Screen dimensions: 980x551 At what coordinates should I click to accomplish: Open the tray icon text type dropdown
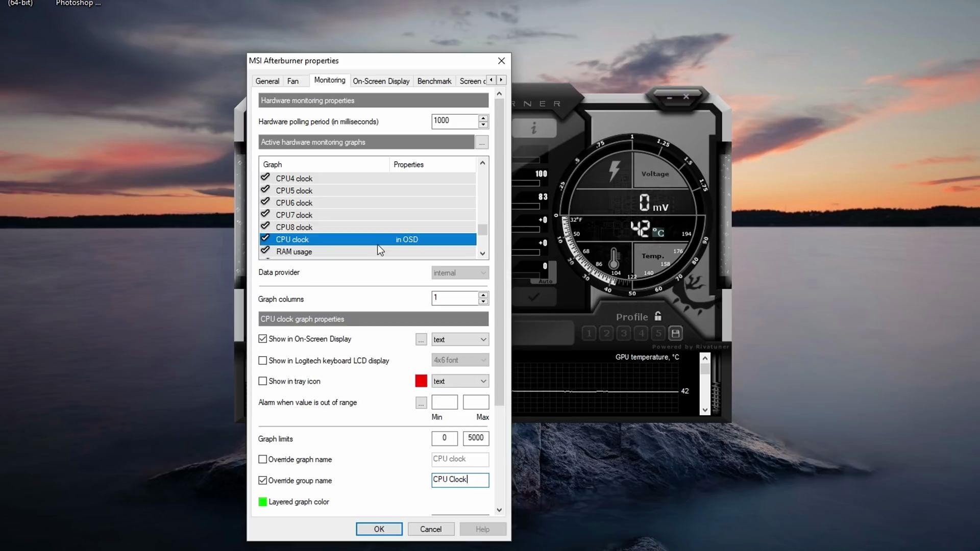click(x=460, y=382)
